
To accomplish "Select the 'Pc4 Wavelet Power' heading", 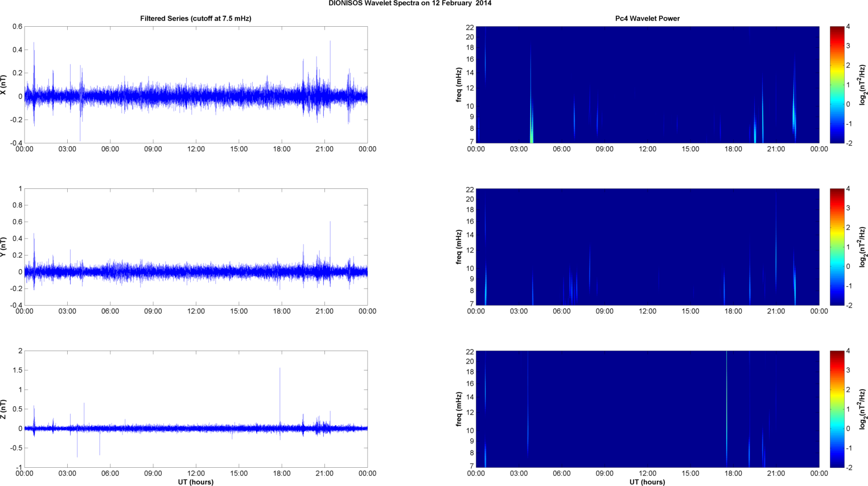I will point(647,18).
